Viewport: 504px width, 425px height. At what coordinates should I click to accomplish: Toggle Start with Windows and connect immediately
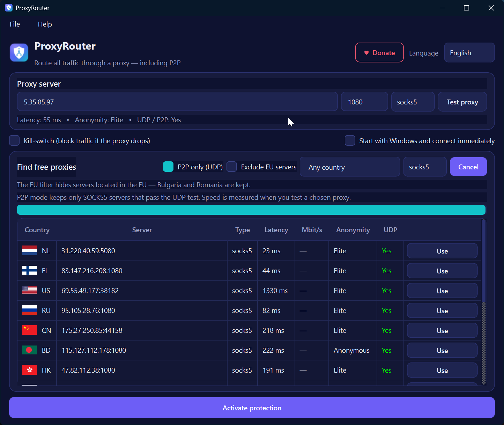point(350,140)
